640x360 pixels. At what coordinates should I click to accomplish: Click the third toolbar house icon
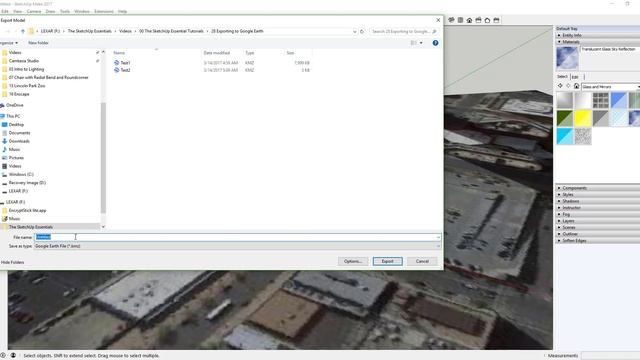tap(469, 20)
